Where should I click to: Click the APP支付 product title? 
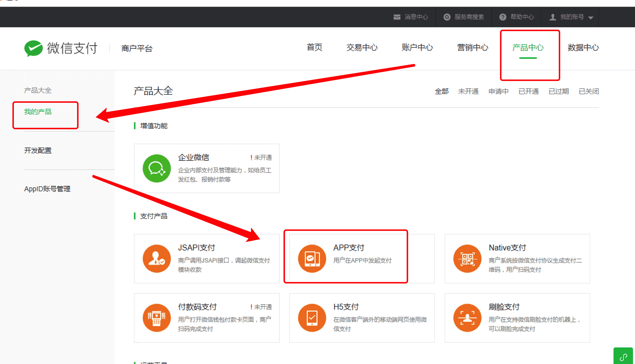(x=349, y=248)
